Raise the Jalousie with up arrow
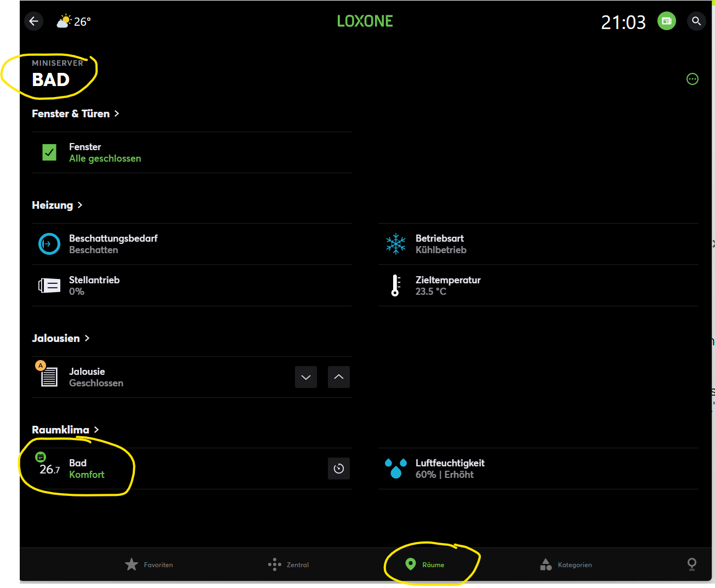Screen dimensions: 715x588 pos(339,377)
